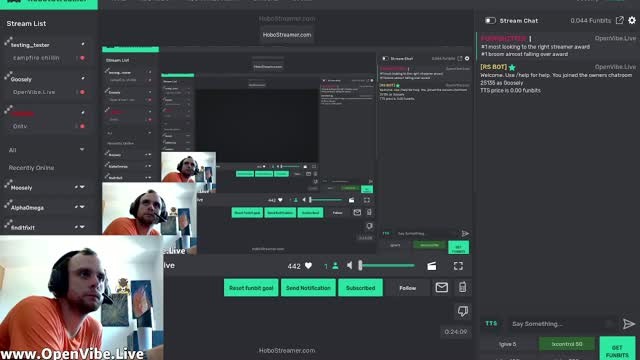
Task: Open the campfire chillin stream
Action: pos(36,58)
